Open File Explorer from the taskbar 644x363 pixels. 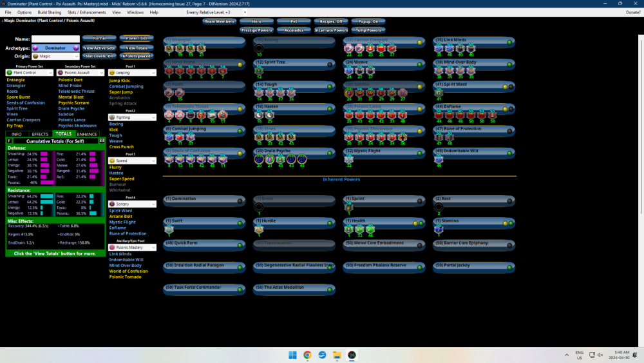click(x=337, y=355)
